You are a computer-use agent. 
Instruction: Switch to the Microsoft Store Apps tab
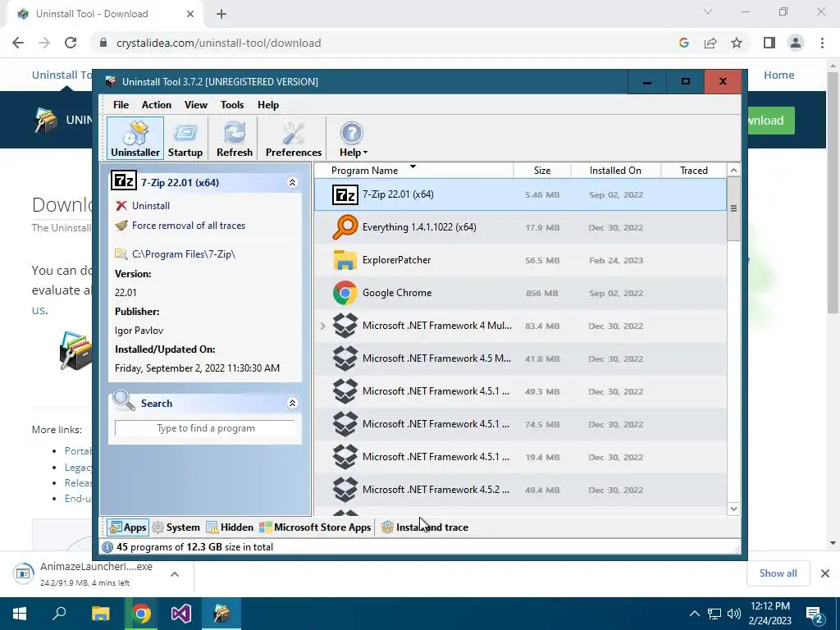315,527
